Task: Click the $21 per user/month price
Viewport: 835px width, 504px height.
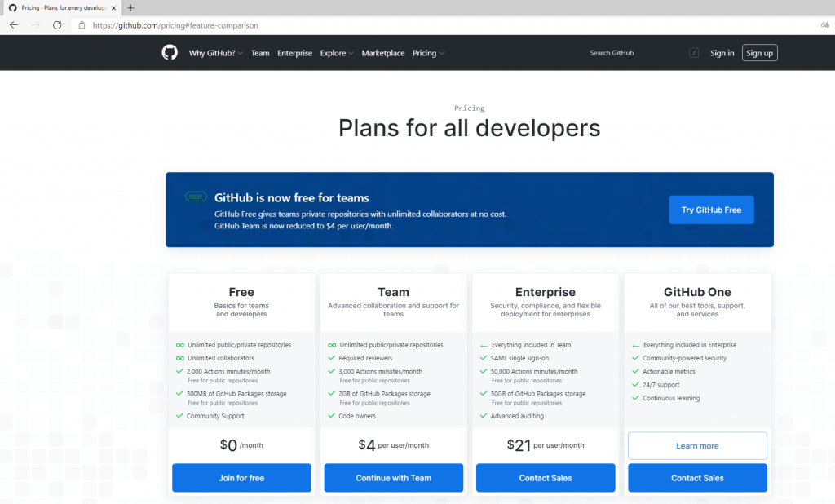Action: [x=546, y=444]
